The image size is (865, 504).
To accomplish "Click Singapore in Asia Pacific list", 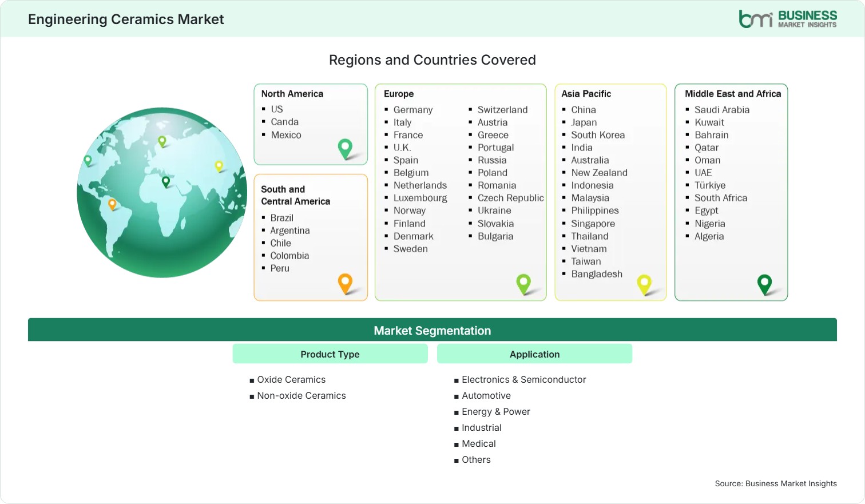I will [593, 224].
